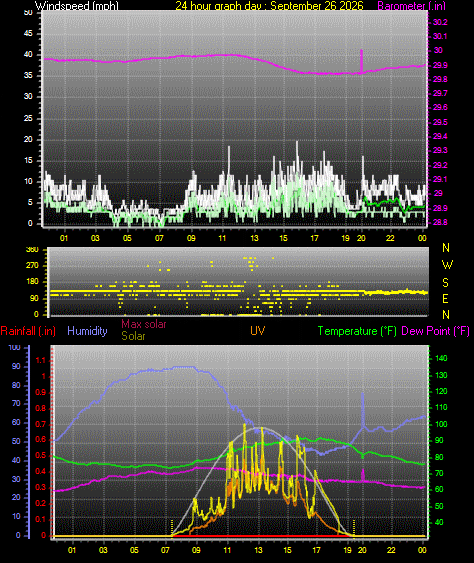Click the 100 humidity scale value
The width and height of the screenshot is (474, 563).
(14, 348)
